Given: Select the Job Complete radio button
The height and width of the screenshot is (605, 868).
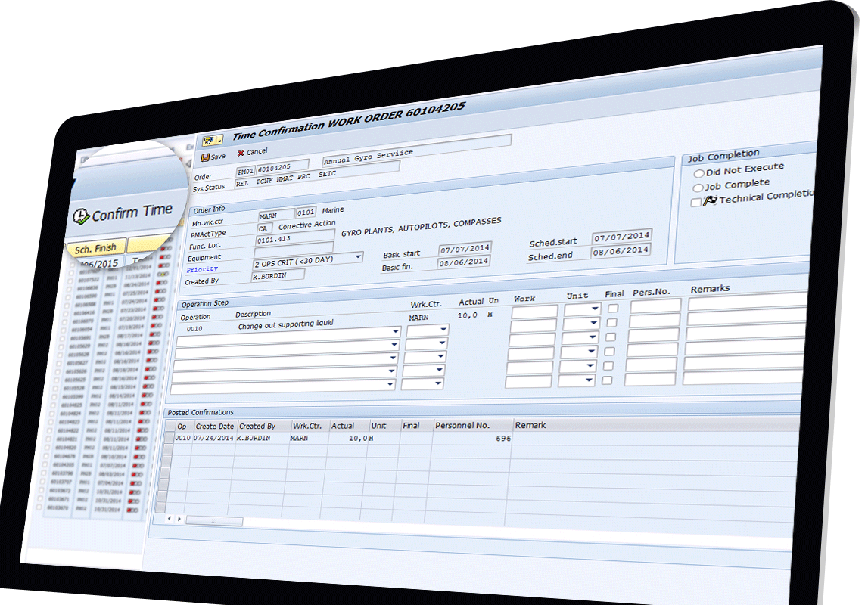Looking at the screenshot, I should click(x=698, y=187).
